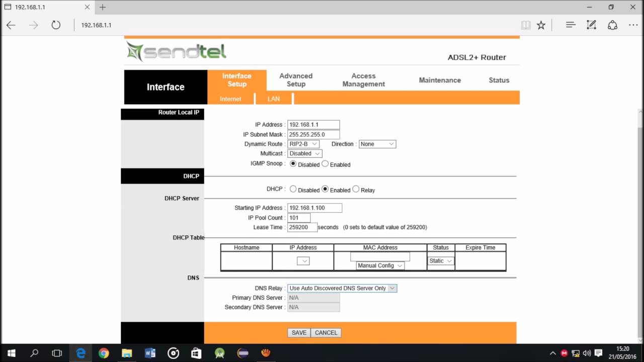Image resolution: width=644 pixels, height=362 pixels.
Task: Click the red MEGA tray icon
Action: tap(564, 353)
